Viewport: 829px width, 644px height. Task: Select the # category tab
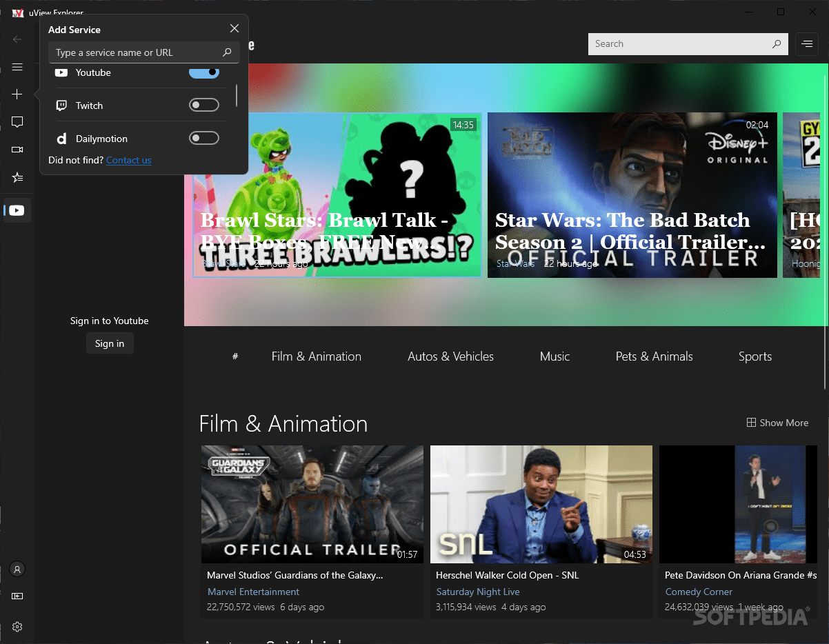pyautogui.click(x=235, y=356)
